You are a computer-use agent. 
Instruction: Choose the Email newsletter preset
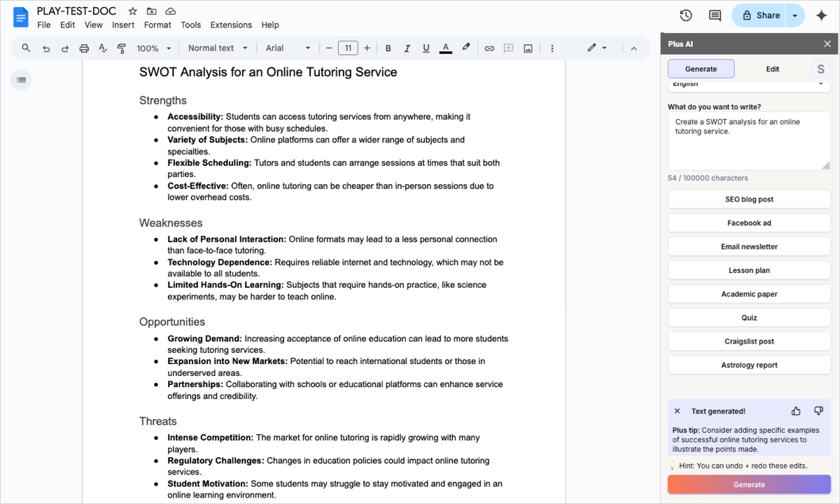[749, 247]
